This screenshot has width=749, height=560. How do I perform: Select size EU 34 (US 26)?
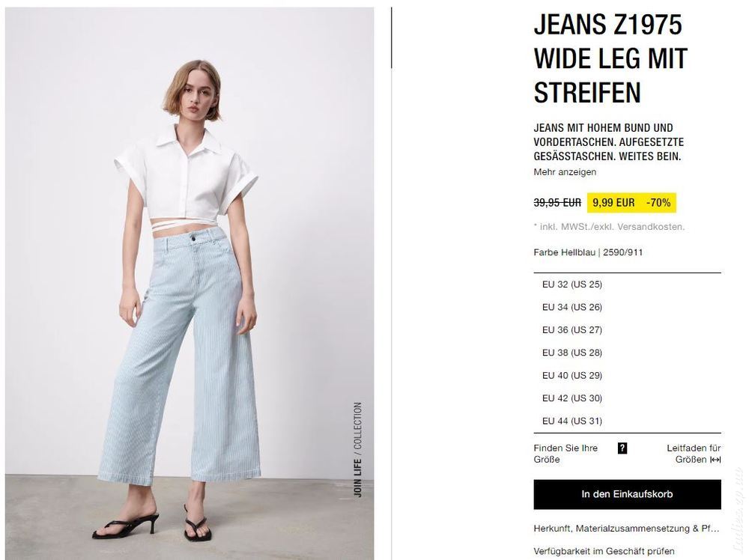627,307
